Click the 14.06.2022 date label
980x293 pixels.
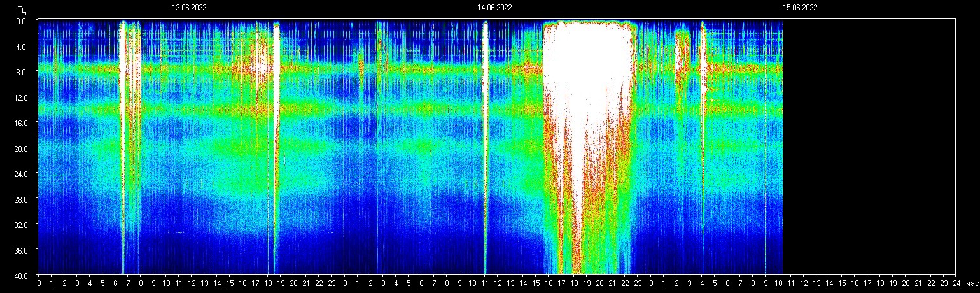(494, 8)
